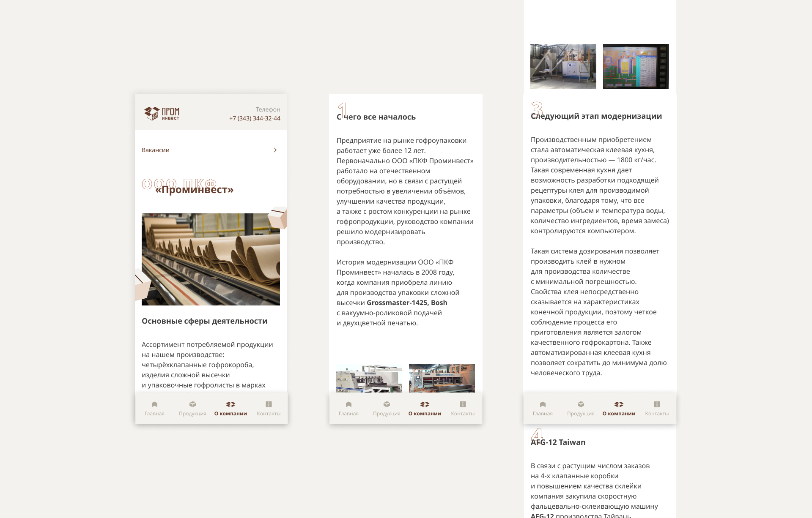Open the Вакансии link
The width and height of the screenshot is (812, 518).
(156, 150)
